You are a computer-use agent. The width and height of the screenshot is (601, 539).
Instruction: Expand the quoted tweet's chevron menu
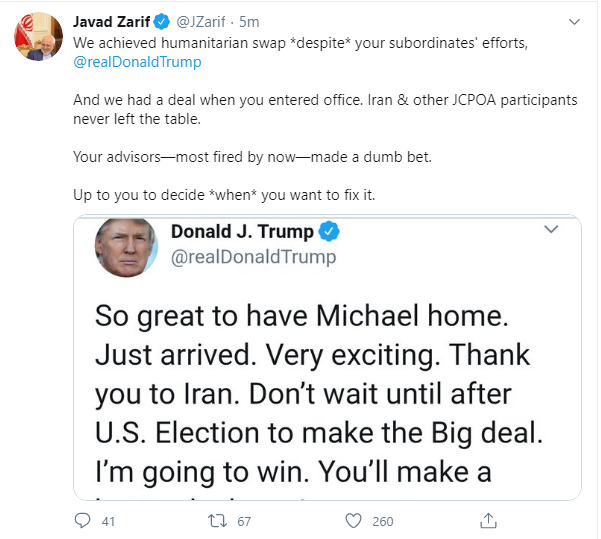click(x=549, y=230)
